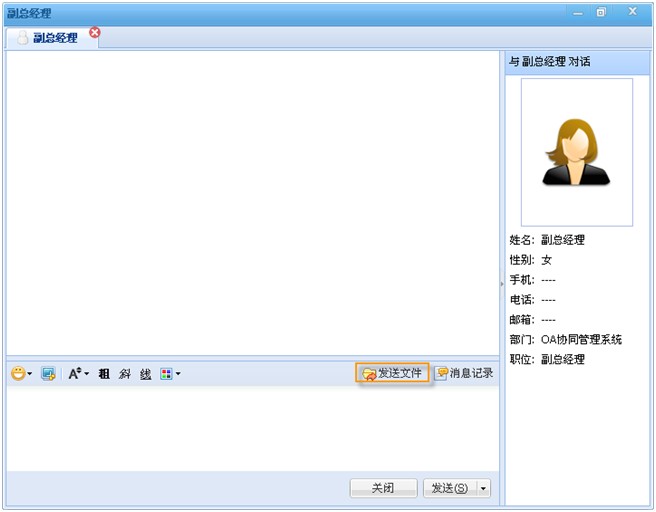Click the 电话: ---- text

coord(532,300)
